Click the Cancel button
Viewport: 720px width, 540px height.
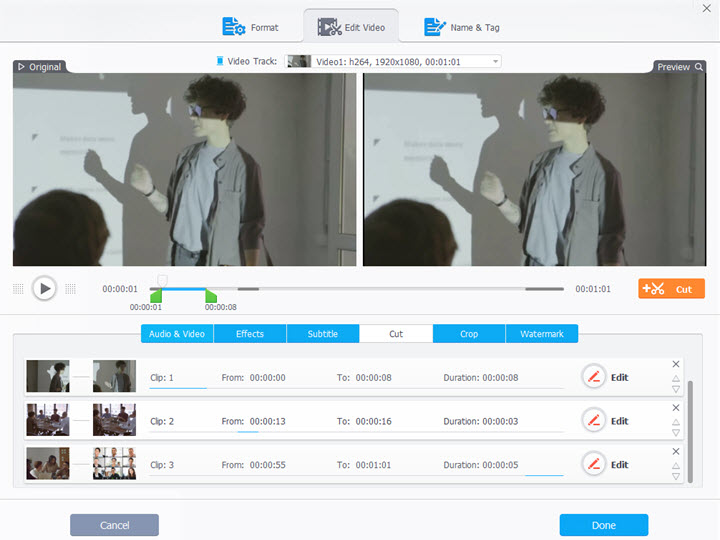(114, 525)
